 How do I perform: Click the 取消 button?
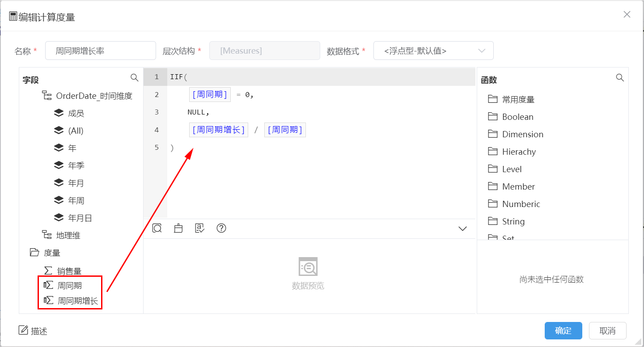[x=608, y=330]
